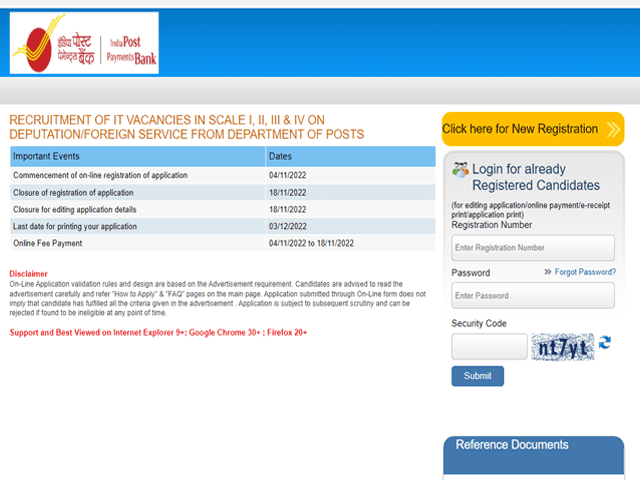
Task: Click the date 03/12/2022
Action: 288,226
